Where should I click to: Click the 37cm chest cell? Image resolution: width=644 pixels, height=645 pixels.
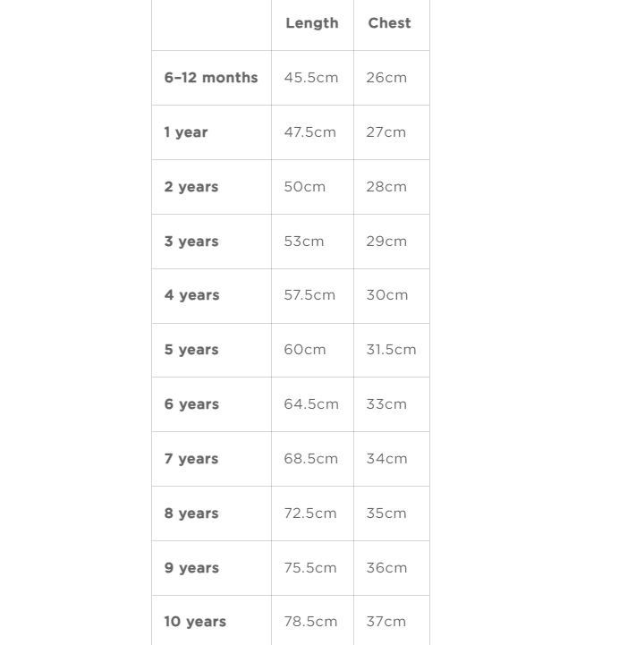[x=386, y=622]
